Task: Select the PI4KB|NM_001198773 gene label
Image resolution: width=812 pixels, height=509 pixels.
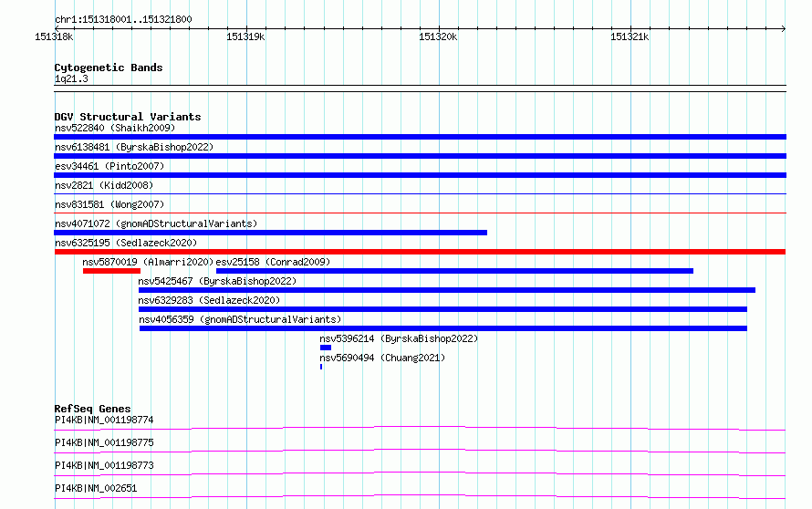Action: coord(104,465)
